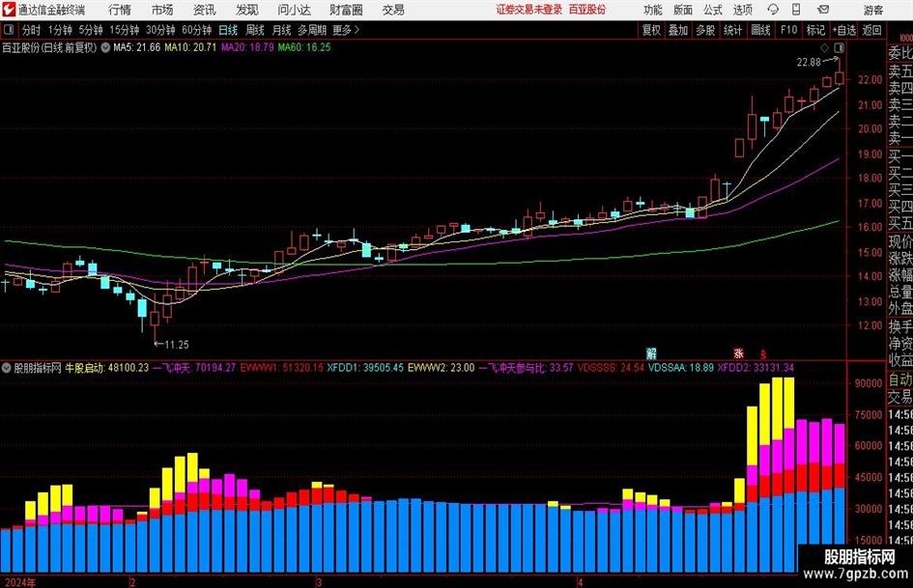Click XFDD1: 39505.45 indicator value
Screen dimensions: 913x588
point(365,368)
